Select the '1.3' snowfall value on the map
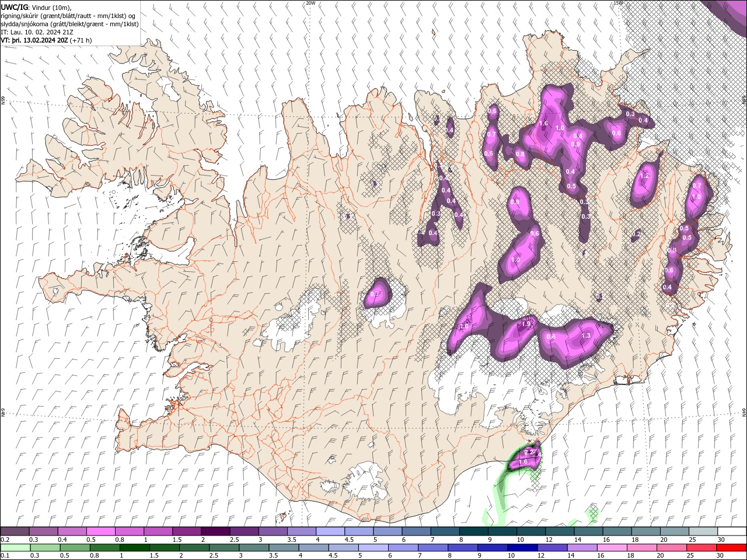Image resolution: width=747 pixels, height=560 pixels. [x=586, y=335]
